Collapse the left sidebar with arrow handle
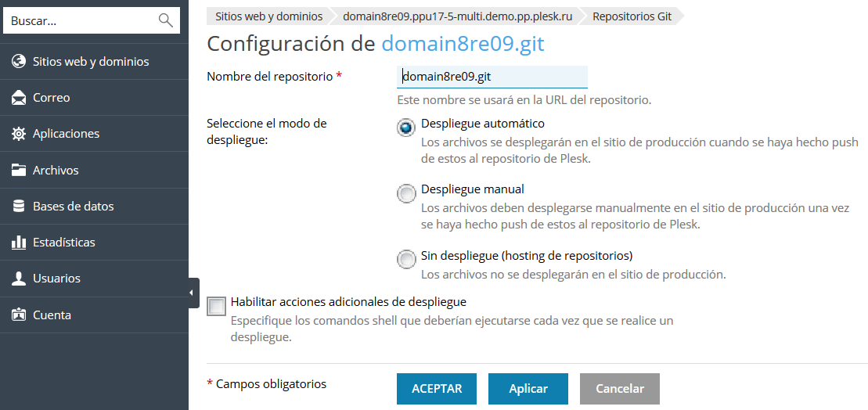This screenshot has height=410, width=868. (x=193, y=293)
